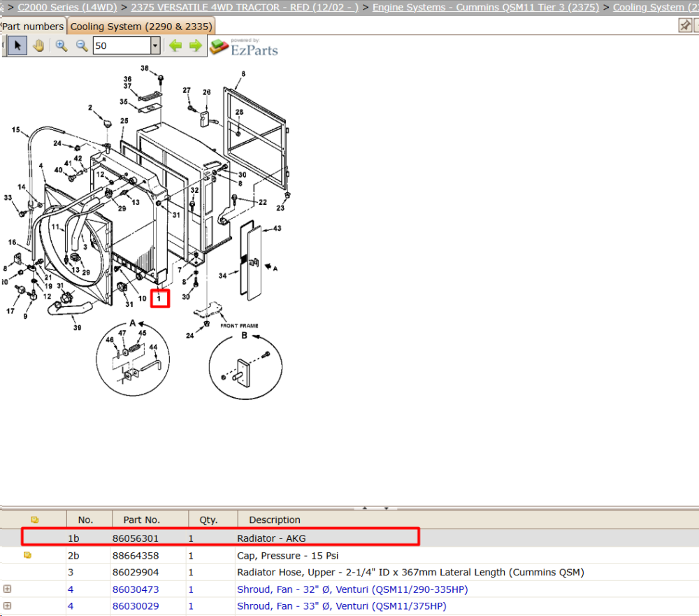Sort by the Part No. column header
This screenshot has height=616, width=699.
point(141,520)
